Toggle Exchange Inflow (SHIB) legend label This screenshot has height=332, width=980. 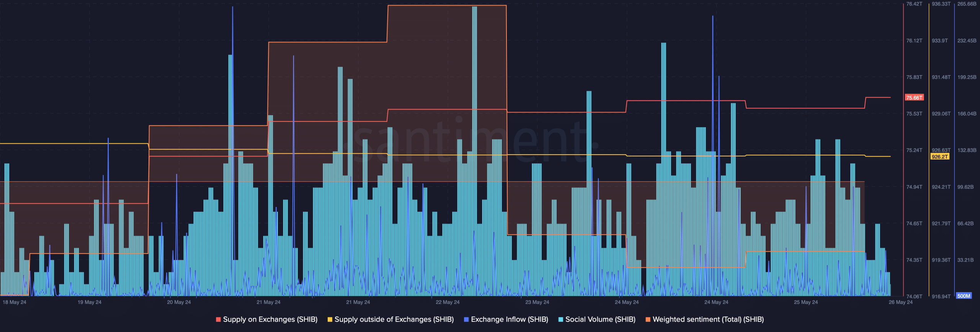click(x=510, y=319)
